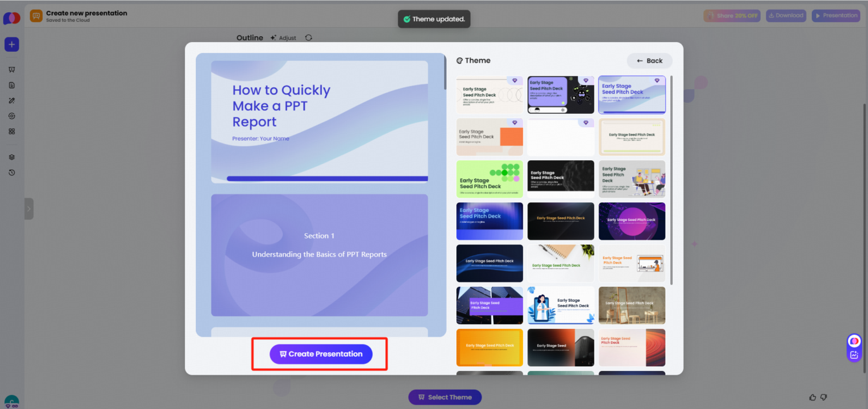
Task: Click the "Create new presentation" title
Action: [87, 13]
